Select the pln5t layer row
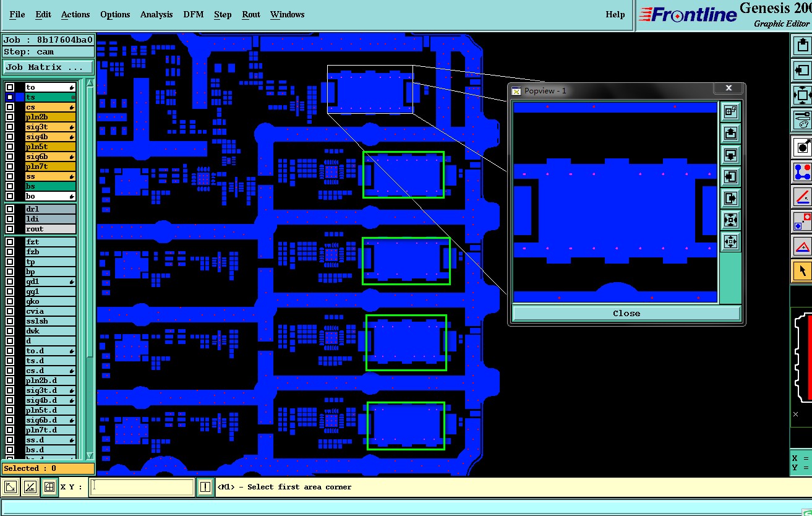The image size is (812, 516). click(x=50, y=147)
